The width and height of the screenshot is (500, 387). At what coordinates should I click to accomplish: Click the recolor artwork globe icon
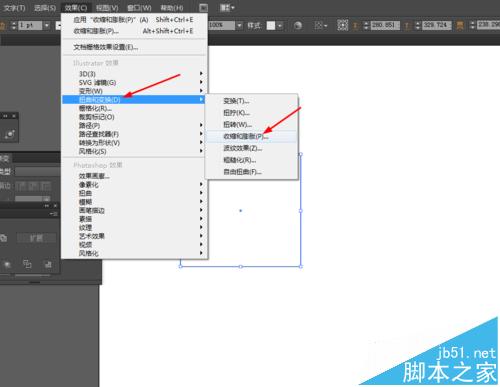tap(298, 25)
